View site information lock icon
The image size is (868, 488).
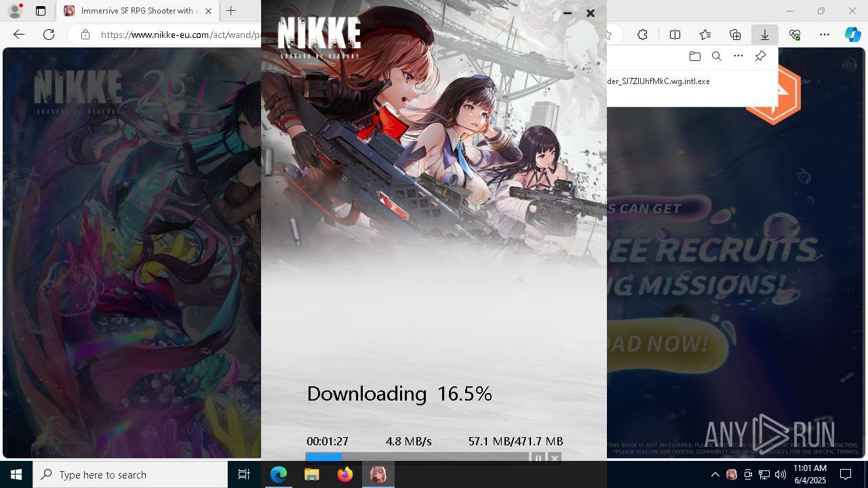coord(85,35)
